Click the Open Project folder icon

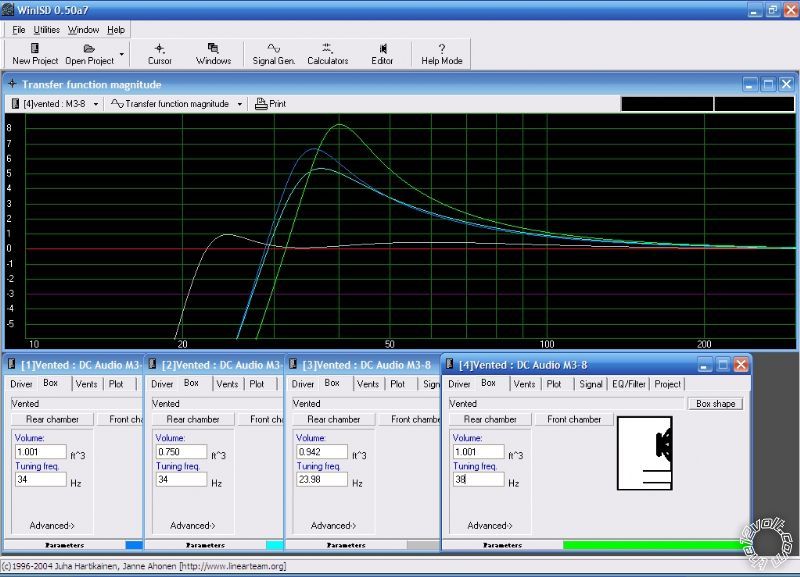[x=89, y=48]
